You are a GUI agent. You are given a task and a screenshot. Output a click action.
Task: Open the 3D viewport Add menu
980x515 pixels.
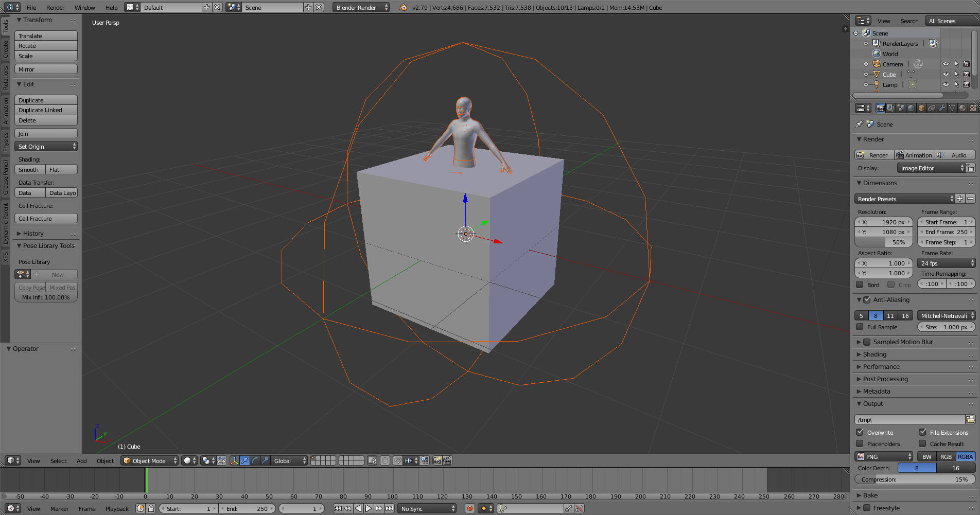point(81,460)
